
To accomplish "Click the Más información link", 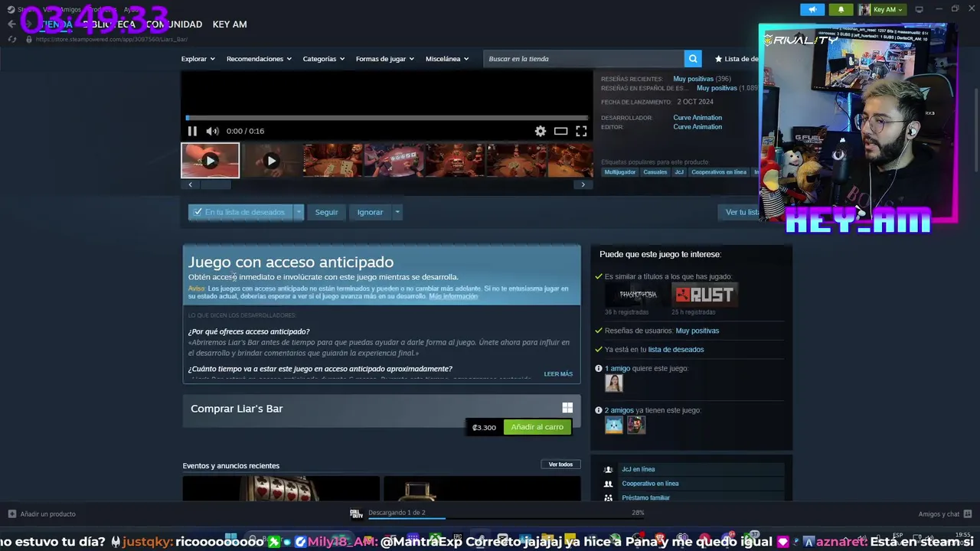I will pos(453,296).
